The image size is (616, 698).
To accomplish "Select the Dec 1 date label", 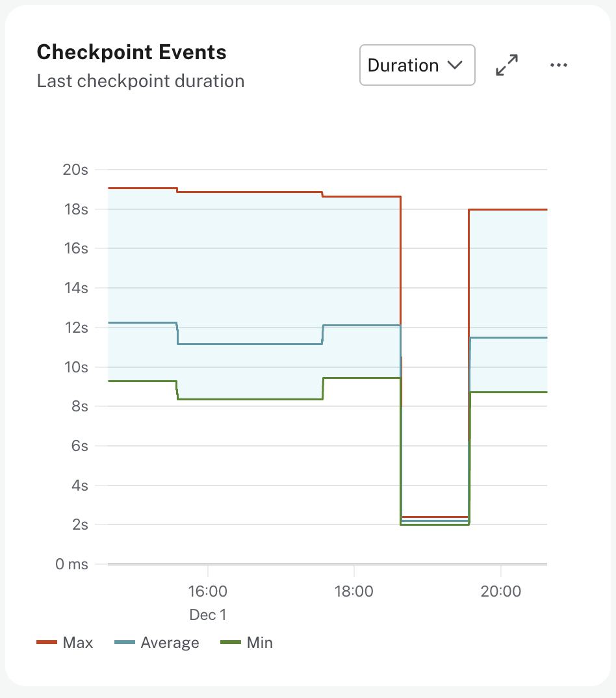I will click(207, 615).
